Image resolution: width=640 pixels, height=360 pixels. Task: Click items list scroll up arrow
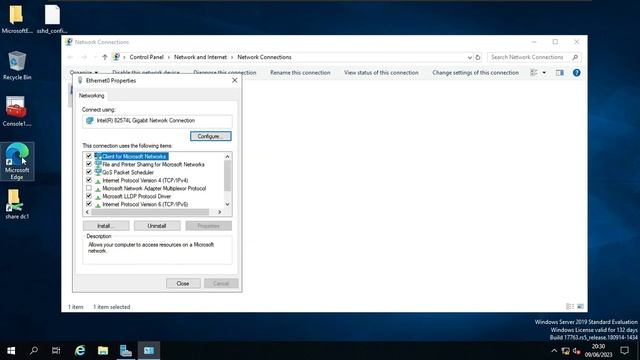227,156
